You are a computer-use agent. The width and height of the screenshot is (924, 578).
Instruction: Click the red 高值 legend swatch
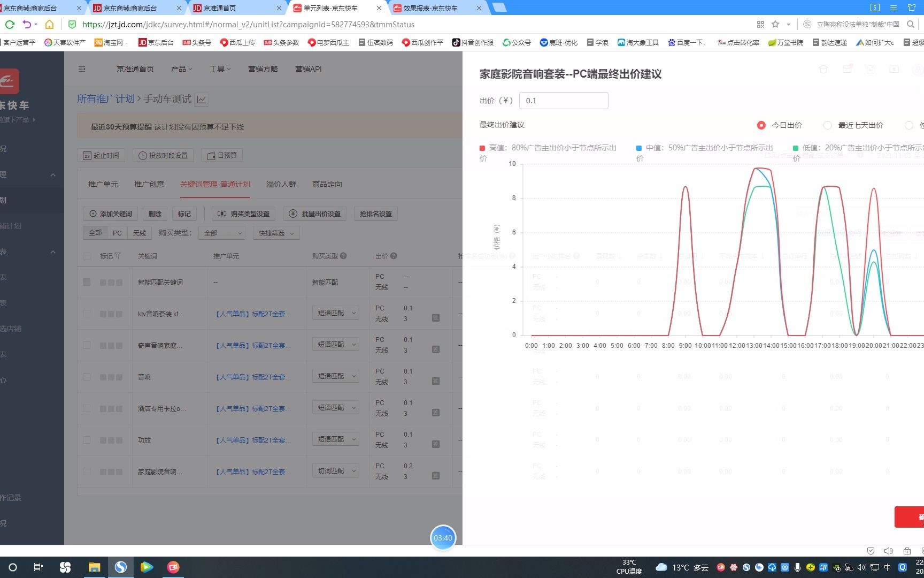coord(482,148)
